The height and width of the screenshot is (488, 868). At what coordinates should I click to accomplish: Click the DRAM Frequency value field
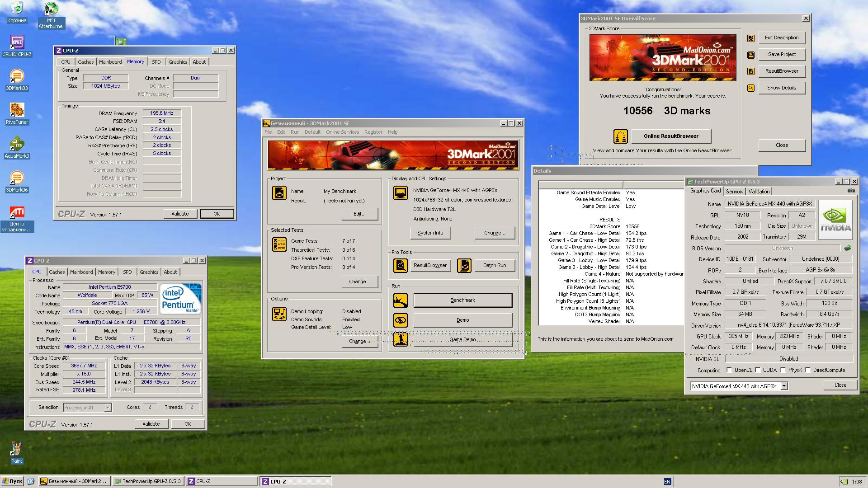[162, 113]
